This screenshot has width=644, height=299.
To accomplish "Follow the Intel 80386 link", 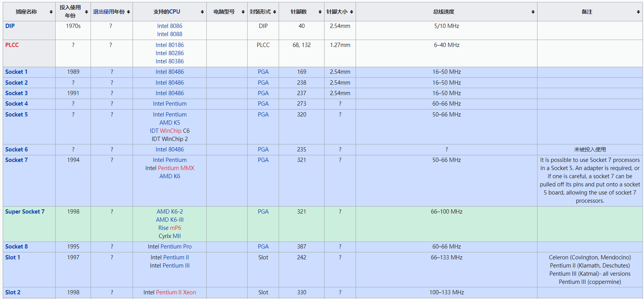I will pyautogui.click(x=170, y=61).
